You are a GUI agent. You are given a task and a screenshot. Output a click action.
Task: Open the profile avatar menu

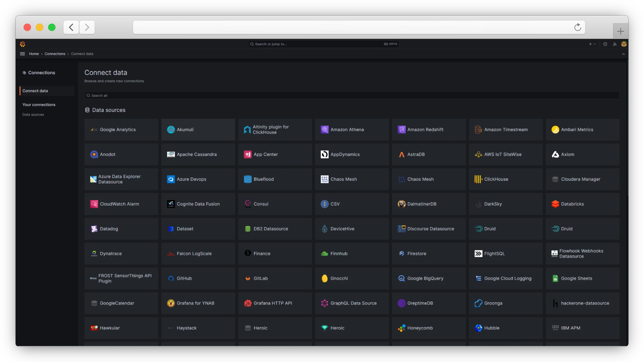(624, 44)
